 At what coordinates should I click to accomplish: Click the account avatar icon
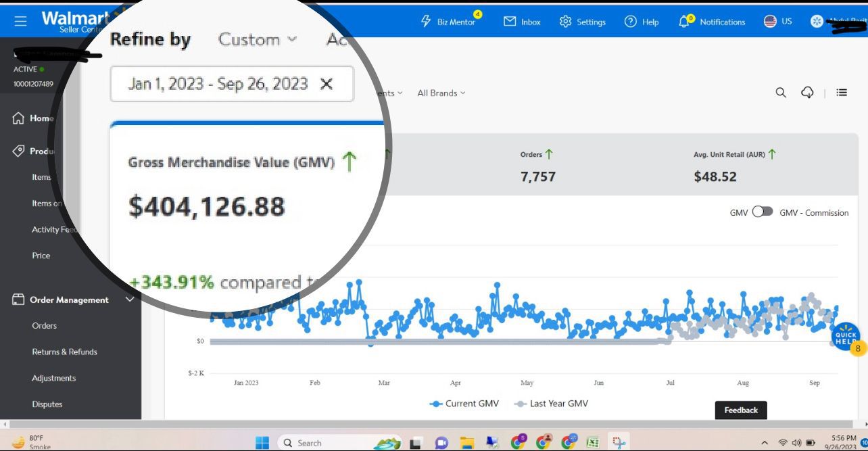click(817, 22)
